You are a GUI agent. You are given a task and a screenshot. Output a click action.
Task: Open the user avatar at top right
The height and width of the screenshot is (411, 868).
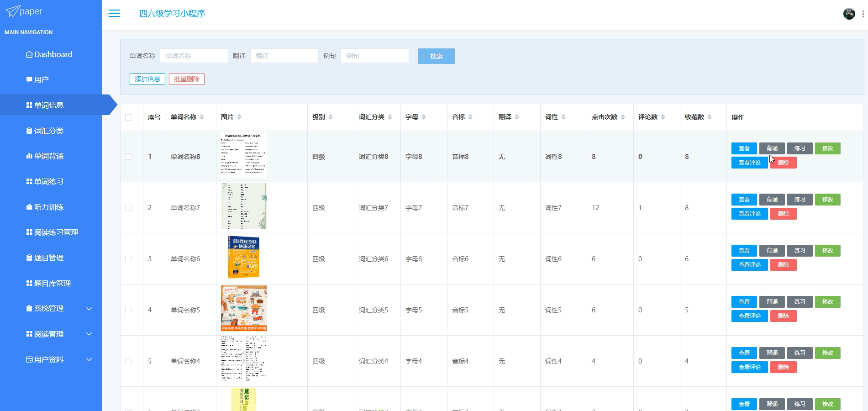pyautogui.click(x=849, y=14)
